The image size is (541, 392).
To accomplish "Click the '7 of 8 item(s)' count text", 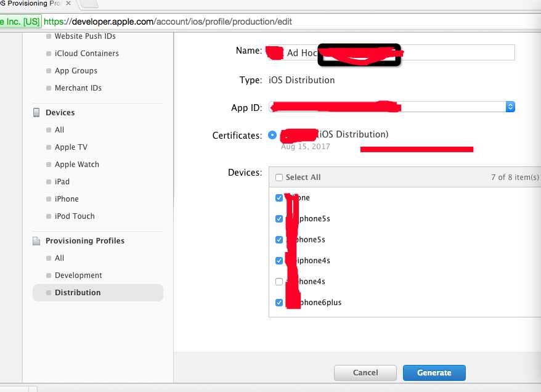I will coord(515,178).
